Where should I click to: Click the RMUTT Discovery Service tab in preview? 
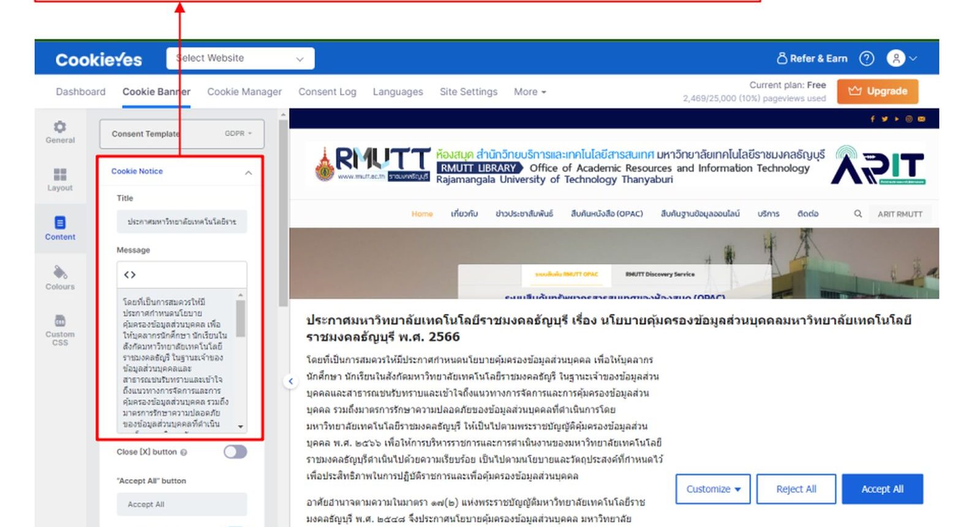coord(660,274)
